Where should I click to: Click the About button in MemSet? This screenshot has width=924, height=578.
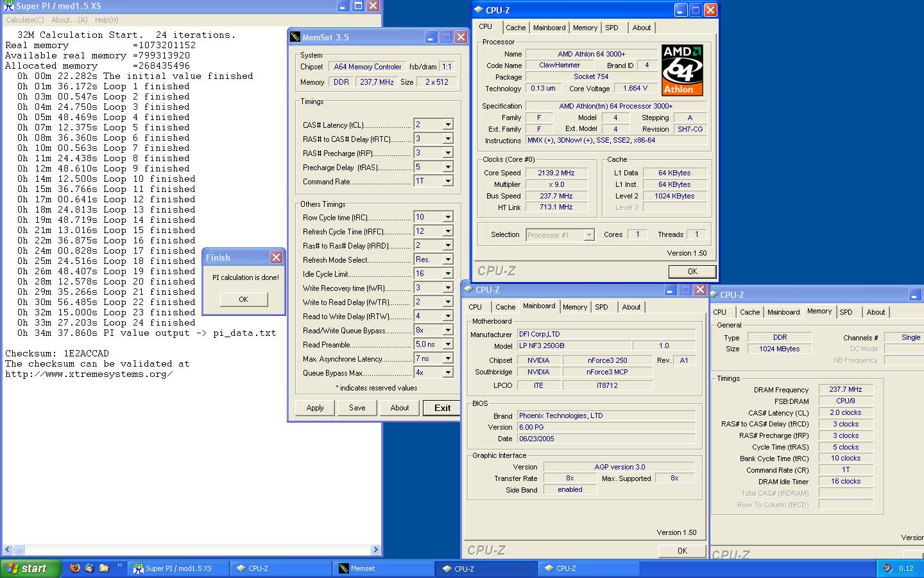pos(400,408)
